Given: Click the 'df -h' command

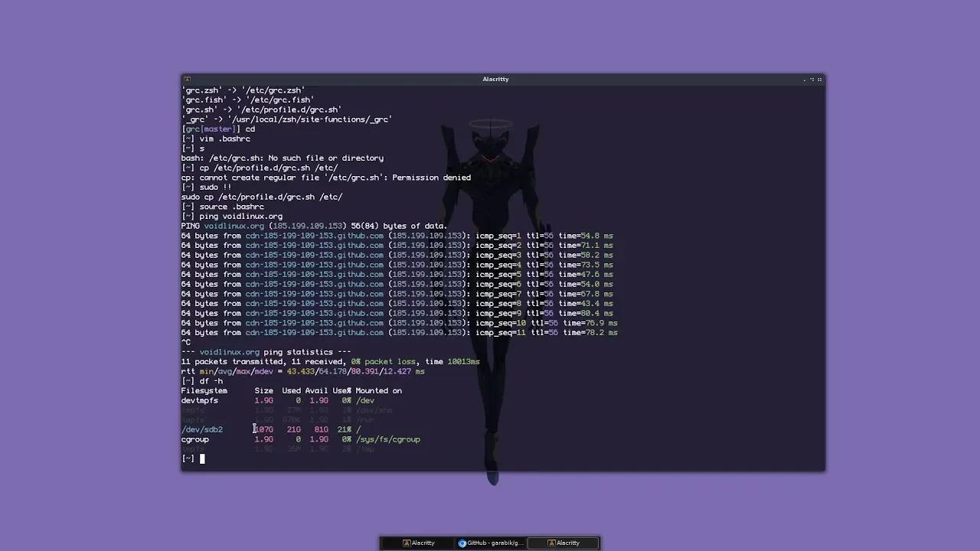Looking at the screenshot, I should point(211,381).
